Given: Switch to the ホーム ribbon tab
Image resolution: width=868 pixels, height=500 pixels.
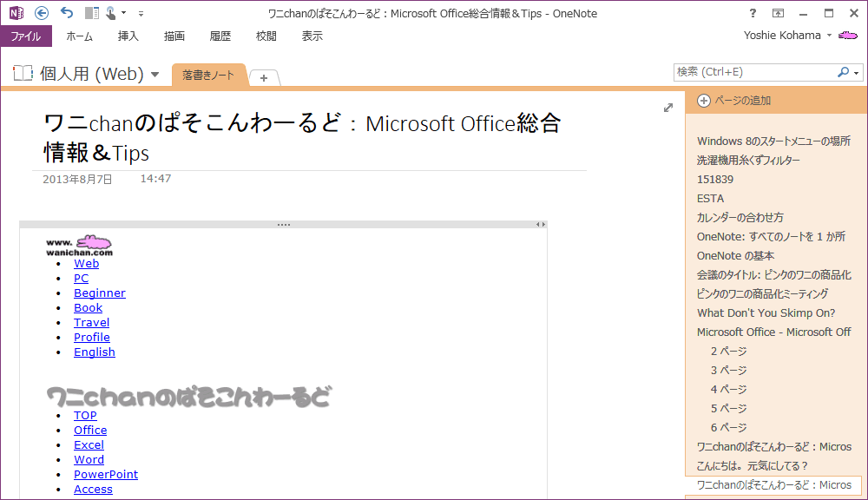Looking at the screenshot, I should click(79, 36).
